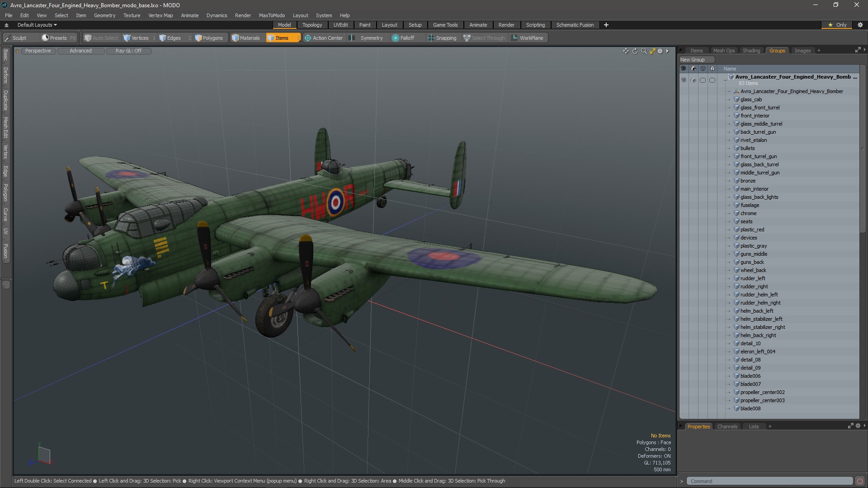This screenshot has width=868, height=488.
Task: Click the viewport zoom magnifier icon
Action: (644, 51)
